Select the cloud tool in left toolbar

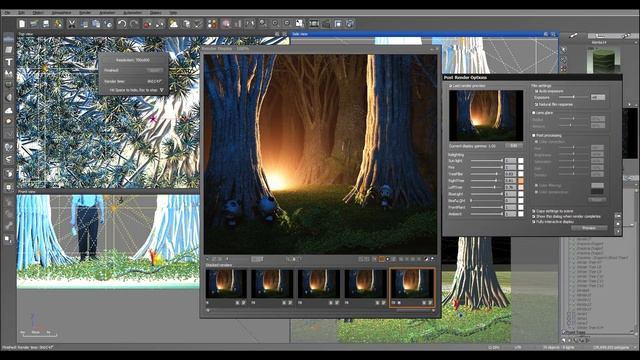[x=9, y=110]
